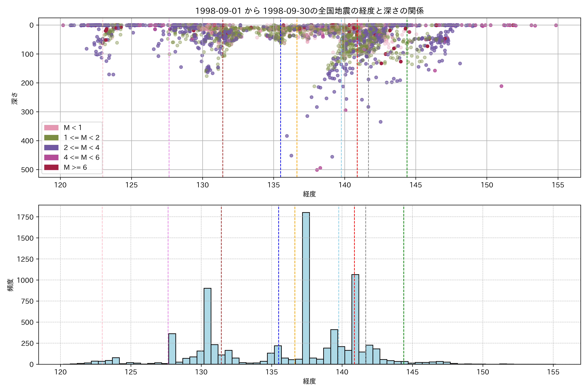Viewport: 588px width, 392px height.
Task: Click the purple 2 <= M < 4 legend swatch
Action: [x=51, y=147]
